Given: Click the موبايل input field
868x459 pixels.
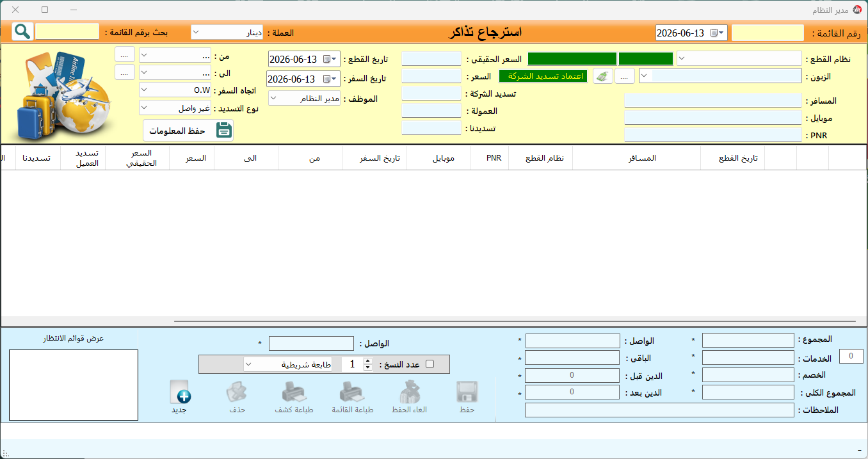Looking at the screenshot, I should click(x=712, y=118).
